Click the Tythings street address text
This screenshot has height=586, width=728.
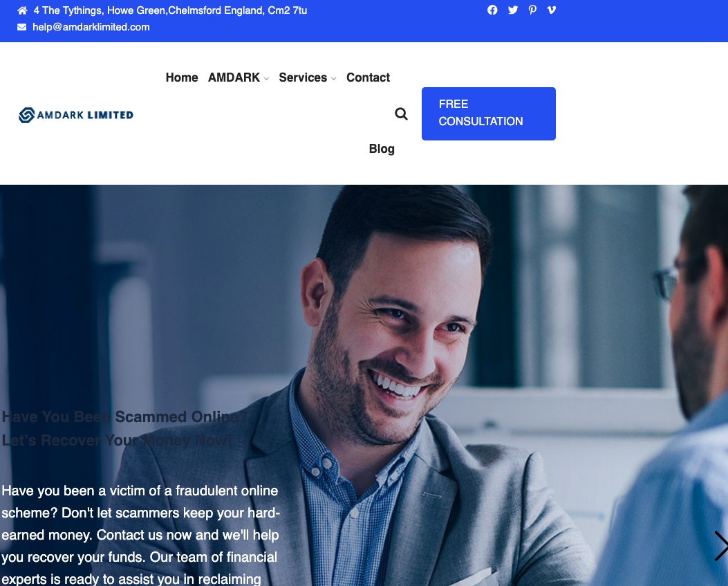tap(170, 10)
